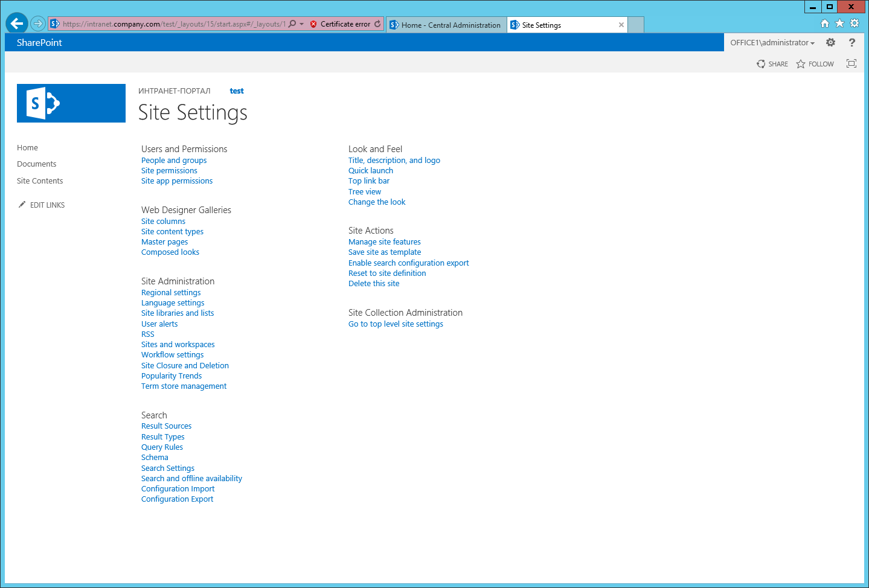869x588 pixels.
Task: Open Term store management
Action: 184,386
